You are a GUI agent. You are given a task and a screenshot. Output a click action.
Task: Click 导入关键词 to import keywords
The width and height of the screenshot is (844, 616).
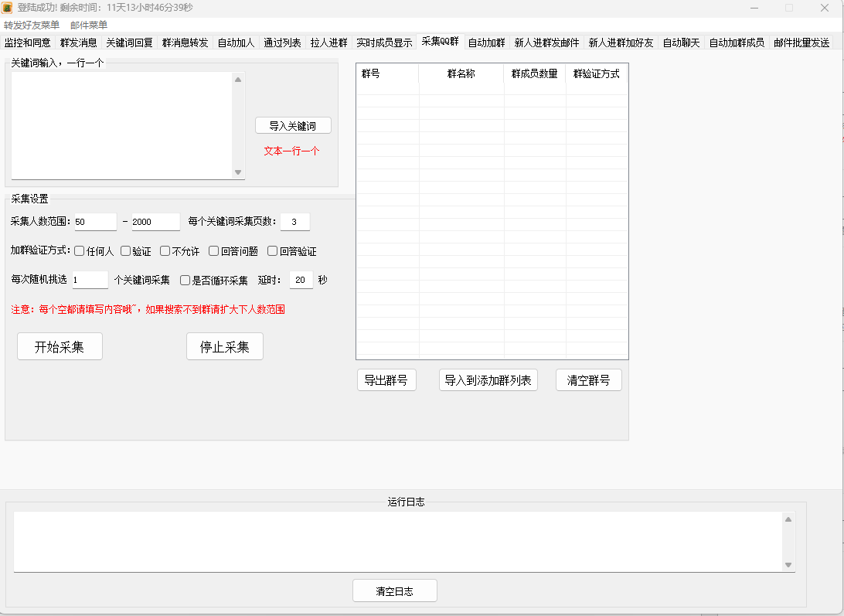tap(293, 124)
